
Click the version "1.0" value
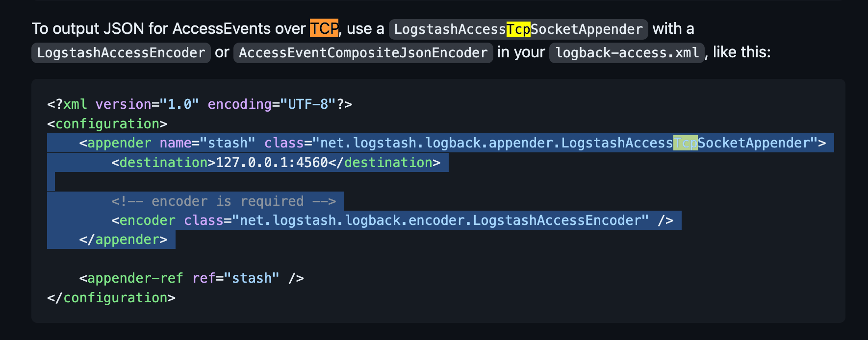point(179,104)
